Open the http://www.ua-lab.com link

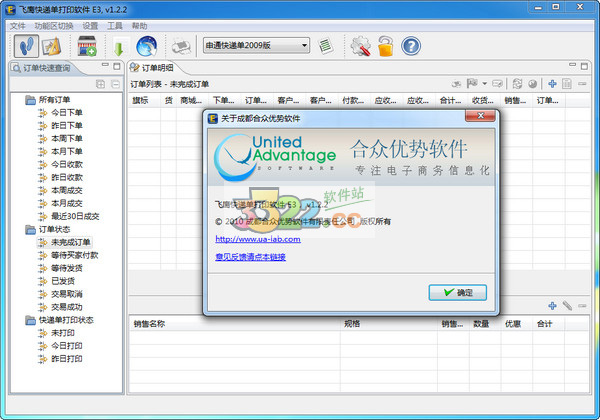pos(258,239)
